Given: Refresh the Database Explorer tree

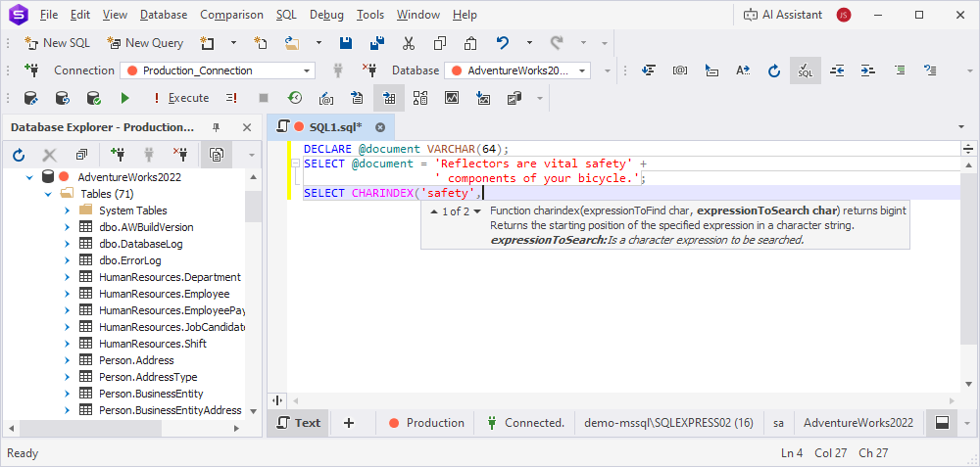Looking at the screenshot, I should click(x=18, y=155).
